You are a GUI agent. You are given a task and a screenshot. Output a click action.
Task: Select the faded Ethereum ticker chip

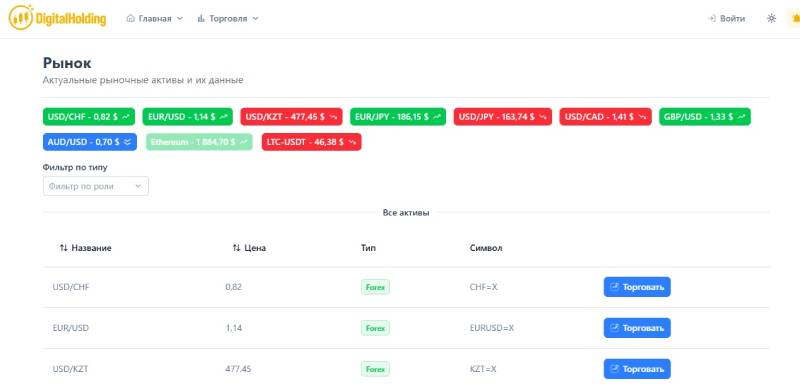click(x=199, y=142)
